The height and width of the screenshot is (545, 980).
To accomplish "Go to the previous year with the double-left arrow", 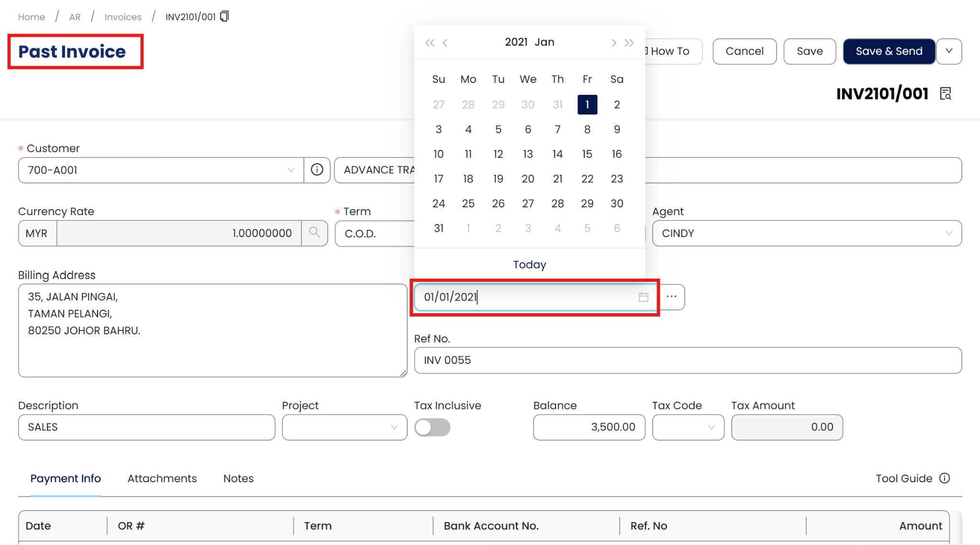I will [x=429, y=43].
